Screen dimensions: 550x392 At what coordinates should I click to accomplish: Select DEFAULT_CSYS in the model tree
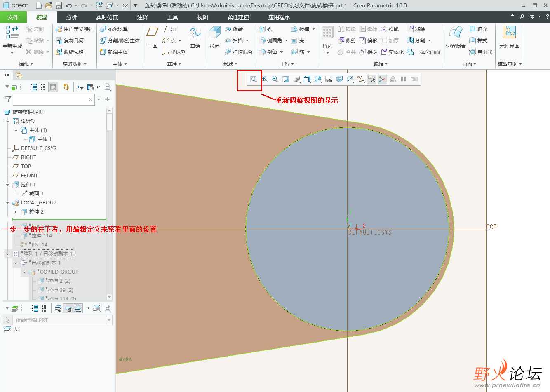(39, 148)
